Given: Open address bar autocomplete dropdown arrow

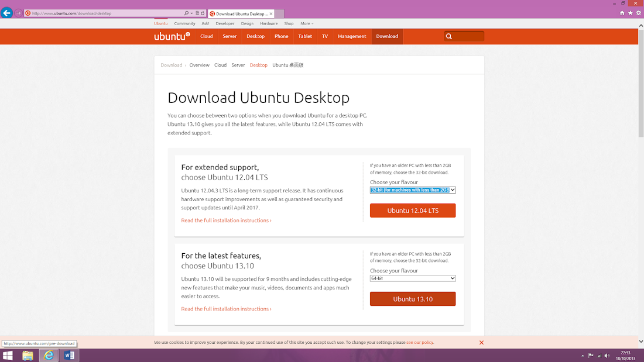Looking at the screenshot, I should 191,13.
